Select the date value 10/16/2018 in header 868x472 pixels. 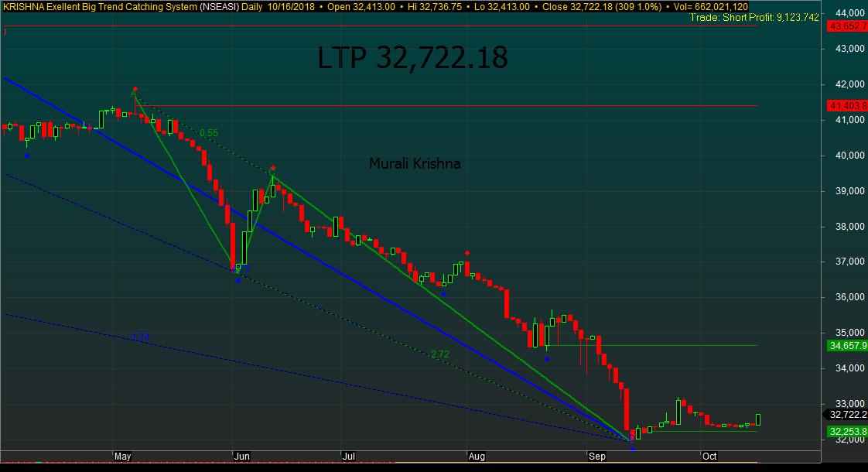[291, 7]
